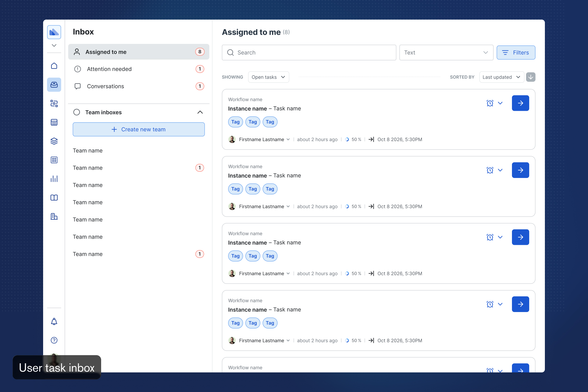Toggle the Team inboxes radio circle

click(x=77, y=112)
